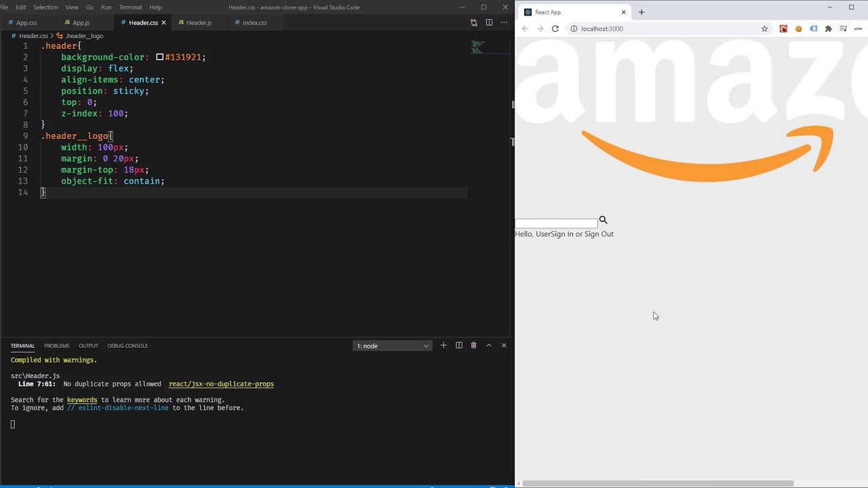Open the Terminal menu

[x=130, y=7]
